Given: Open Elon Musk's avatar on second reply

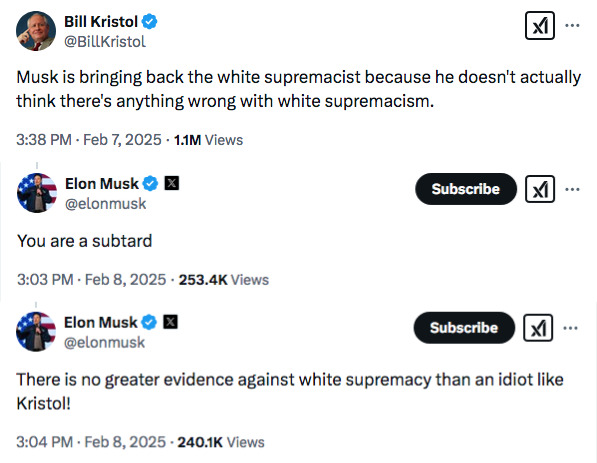Looking at the screenshot, I should pyautogui.click(x=36, y=332).
